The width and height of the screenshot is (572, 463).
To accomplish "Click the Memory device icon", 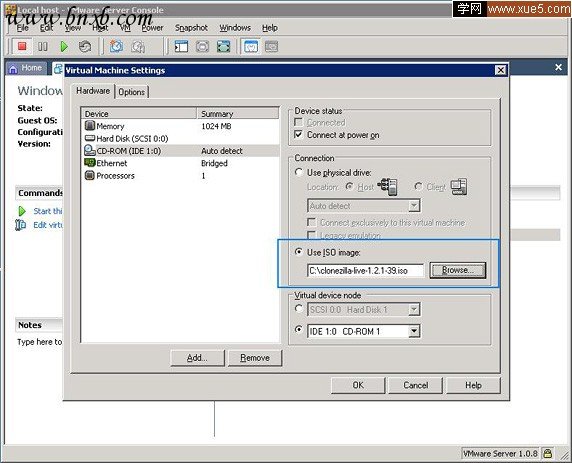I will pos(90,126).
